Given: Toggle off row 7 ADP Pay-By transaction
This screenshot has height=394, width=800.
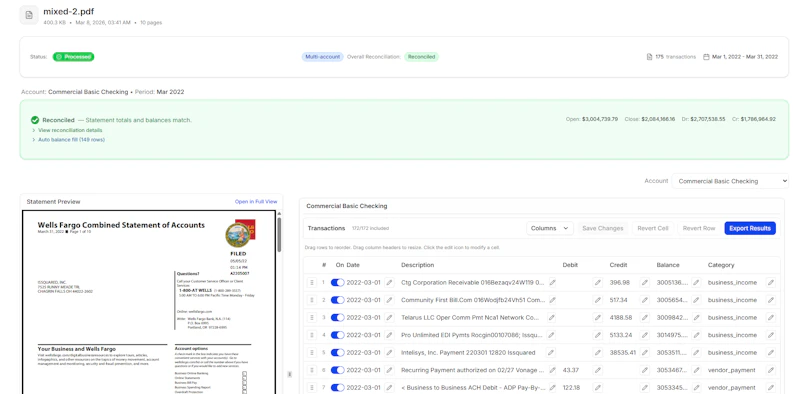Looking at the screenshot, I should (337, 388).
